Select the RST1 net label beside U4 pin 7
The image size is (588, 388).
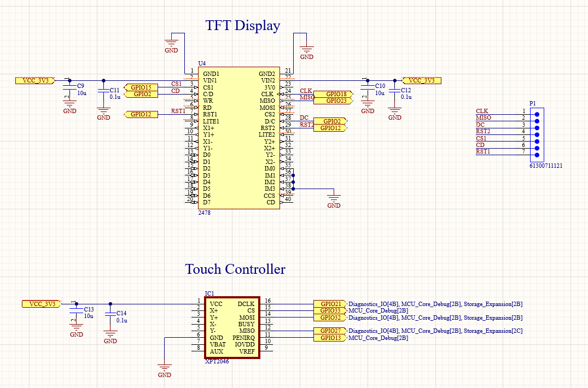click(x=178, y=111)
